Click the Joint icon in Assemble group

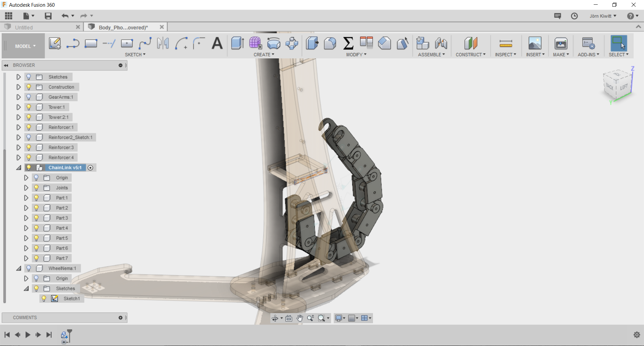[x=441, y=43]
